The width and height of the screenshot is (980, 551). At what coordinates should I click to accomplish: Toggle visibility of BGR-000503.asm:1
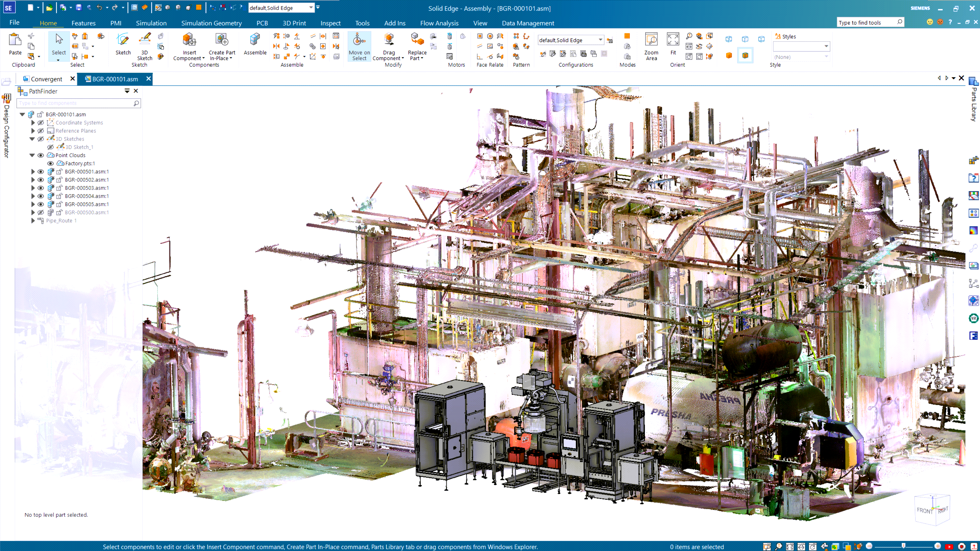(x=41, y=188)
